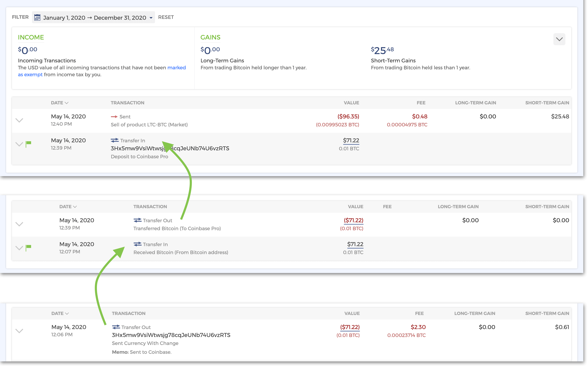588x367 pixels.
Task: Expand the Sent Currency With Change row
Action: tap(19, 331)
